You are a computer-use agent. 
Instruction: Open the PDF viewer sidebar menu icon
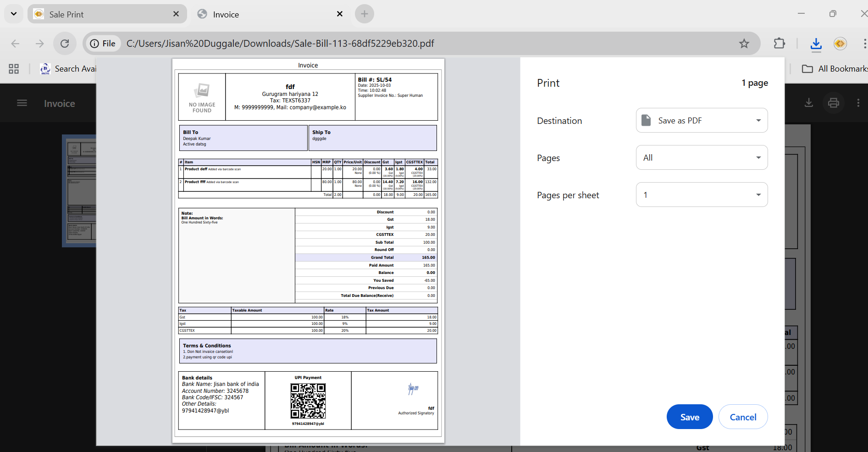click(x=22, y=103)
